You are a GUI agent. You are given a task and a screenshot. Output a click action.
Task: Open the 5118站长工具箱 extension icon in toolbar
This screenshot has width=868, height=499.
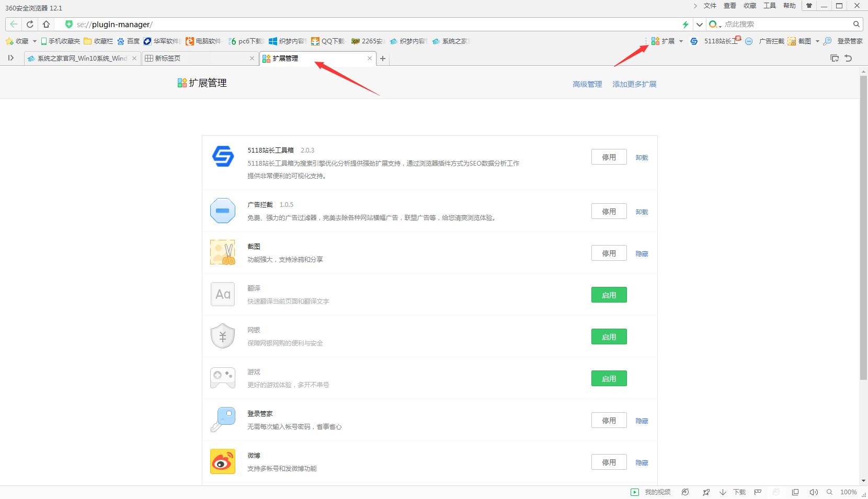694,41
